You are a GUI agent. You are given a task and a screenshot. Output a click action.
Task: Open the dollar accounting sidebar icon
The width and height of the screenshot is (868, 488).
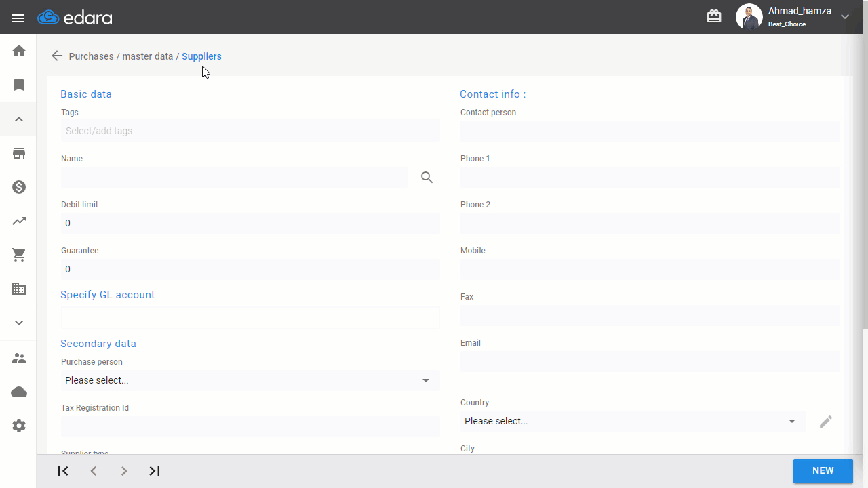19,187
